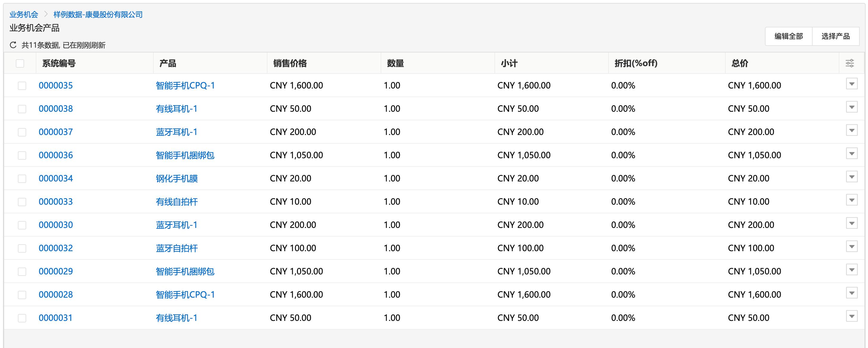Open 样例数据-康曼股份有限公司 breadcrumb link
This screenshot has height=348, width=868.
pos(98,15)
